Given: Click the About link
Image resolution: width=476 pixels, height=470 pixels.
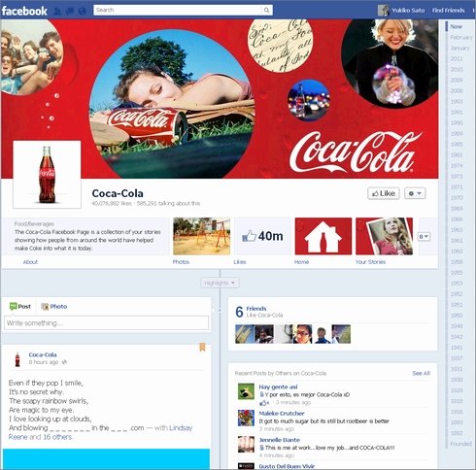Looking at the screenshot, I should click(30, 262).
